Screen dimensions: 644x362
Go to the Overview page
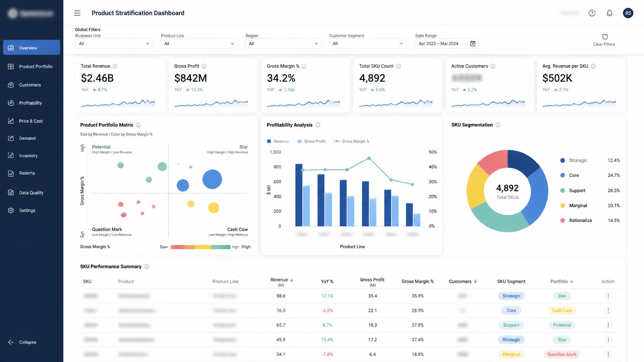tap(31, 48)
